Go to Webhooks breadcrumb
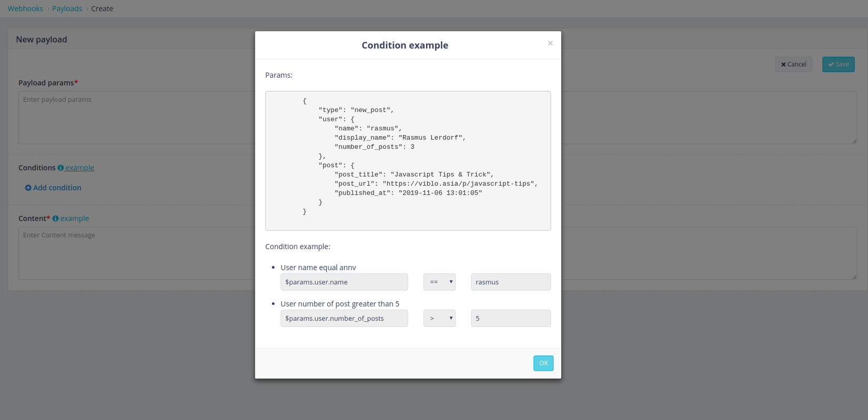 pos(25,9)
